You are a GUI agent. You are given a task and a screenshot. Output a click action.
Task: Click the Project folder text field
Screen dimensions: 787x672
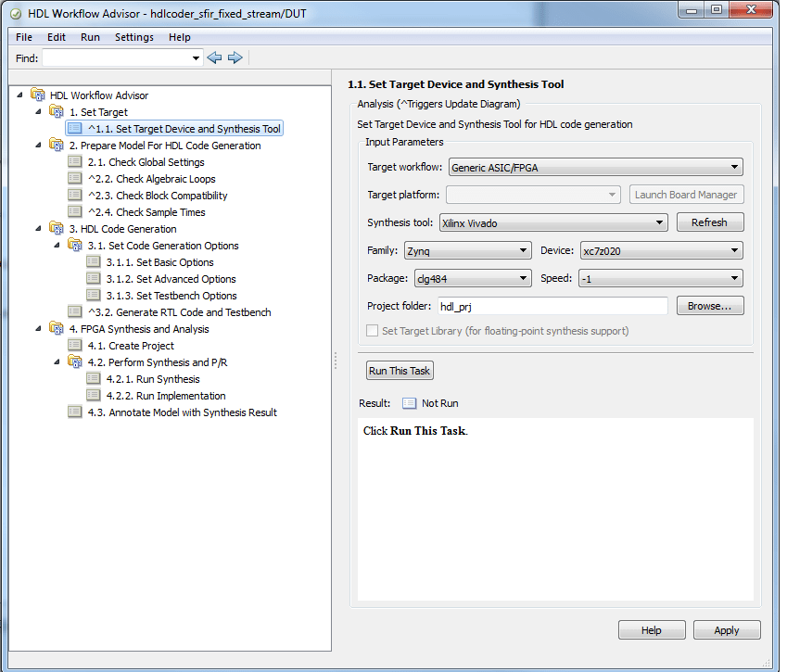pos(552,306)
